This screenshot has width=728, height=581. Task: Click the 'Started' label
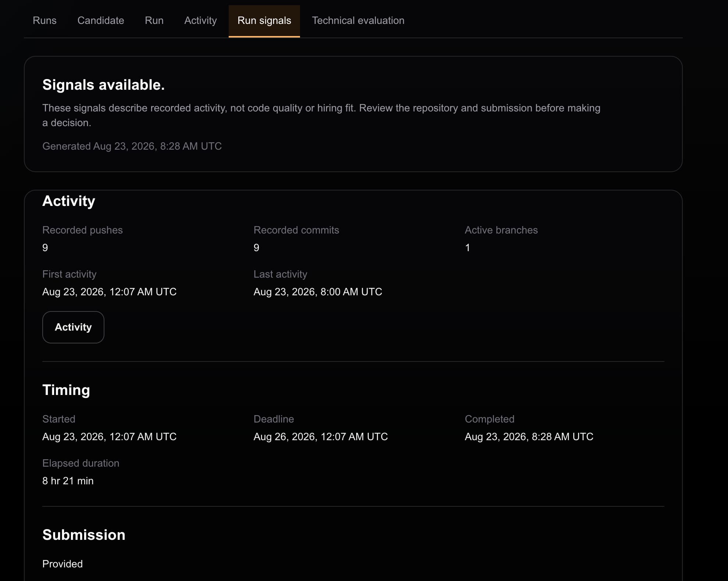pos(59,419)
